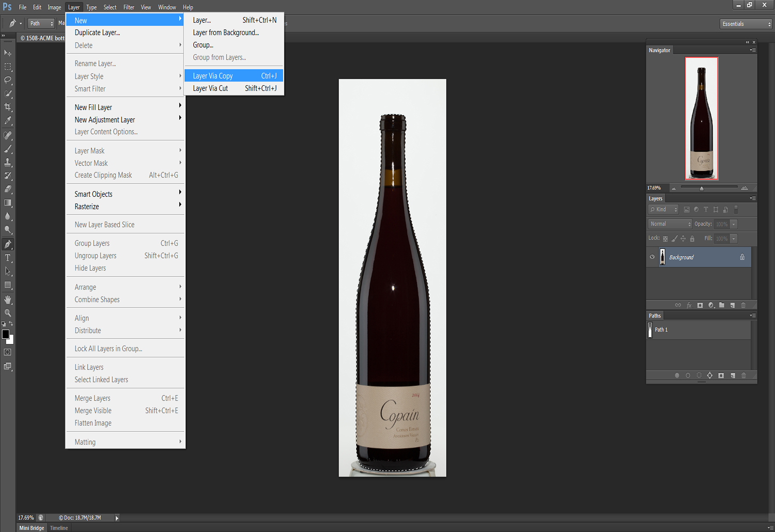Select the Lasso tool

[x=8, y=80]
